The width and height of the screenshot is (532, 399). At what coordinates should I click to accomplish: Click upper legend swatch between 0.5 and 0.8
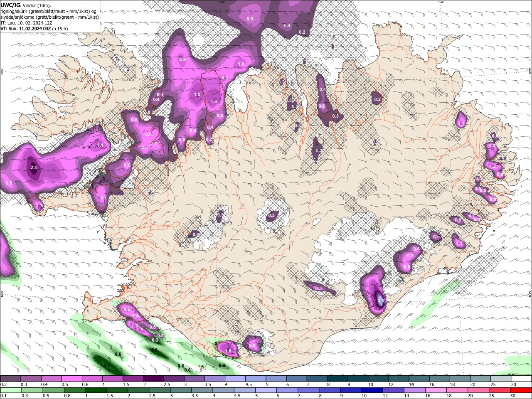coord(71,379)
